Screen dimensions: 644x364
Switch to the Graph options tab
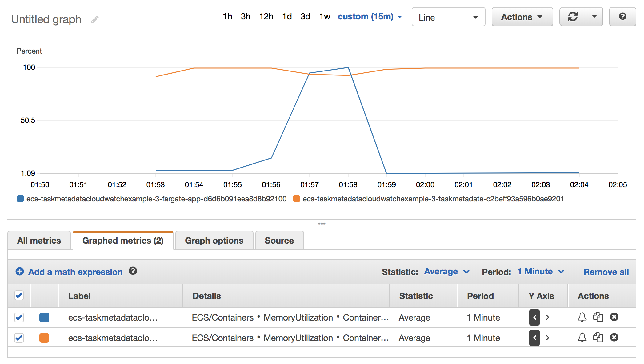(214, 241)
